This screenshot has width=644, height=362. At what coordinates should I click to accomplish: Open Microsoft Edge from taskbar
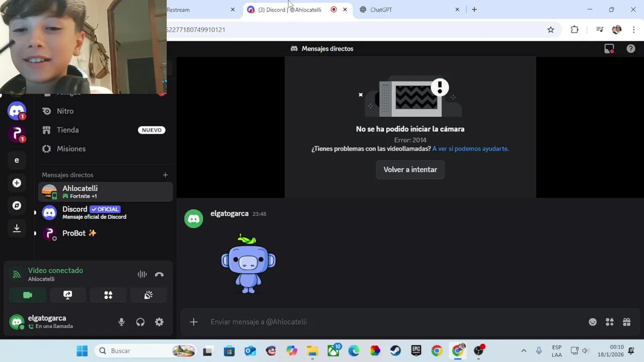coord(354,351)
